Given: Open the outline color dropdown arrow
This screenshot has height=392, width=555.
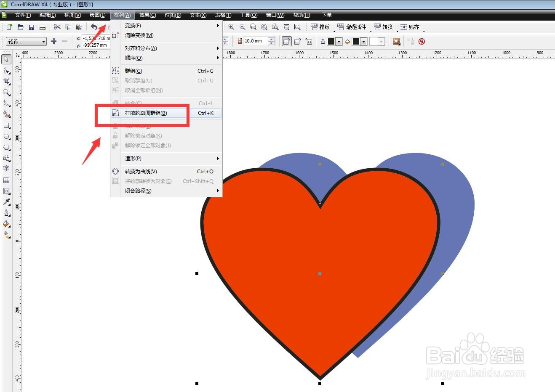Looking at the screenshot, I should pos(339,41).
